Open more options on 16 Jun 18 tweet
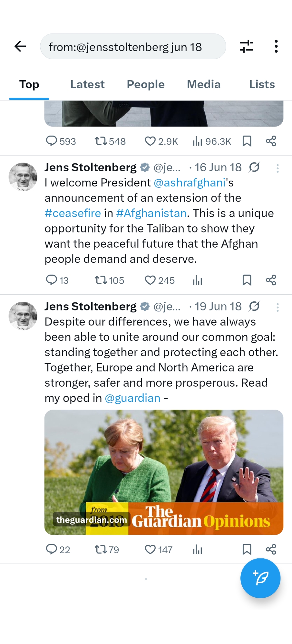 (277, 168)
